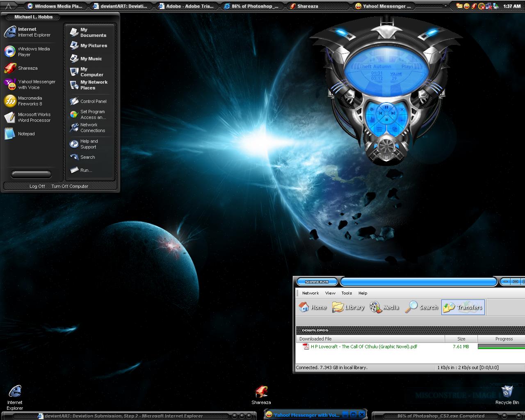Open the playlist lines icon in player
Screen dimensions: 525x420
pyautogui.click(x=379, y=129)
